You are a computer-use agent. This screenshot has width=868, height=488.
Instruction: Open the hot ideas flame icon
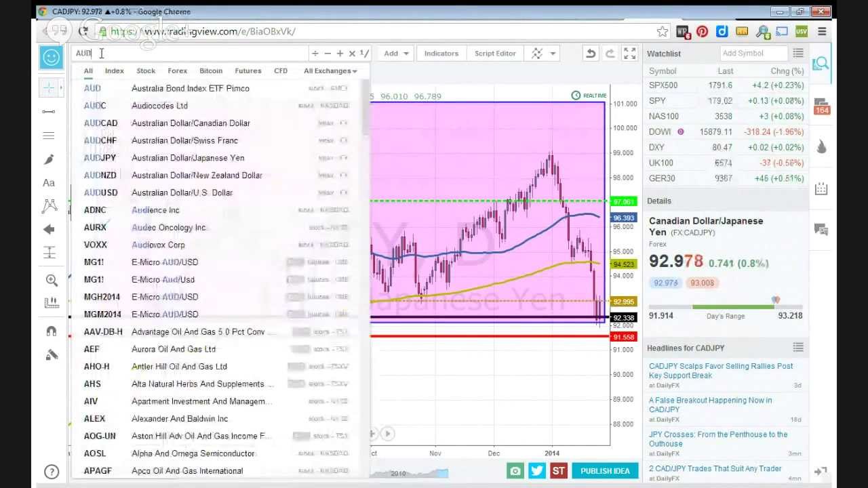[821, 146]
